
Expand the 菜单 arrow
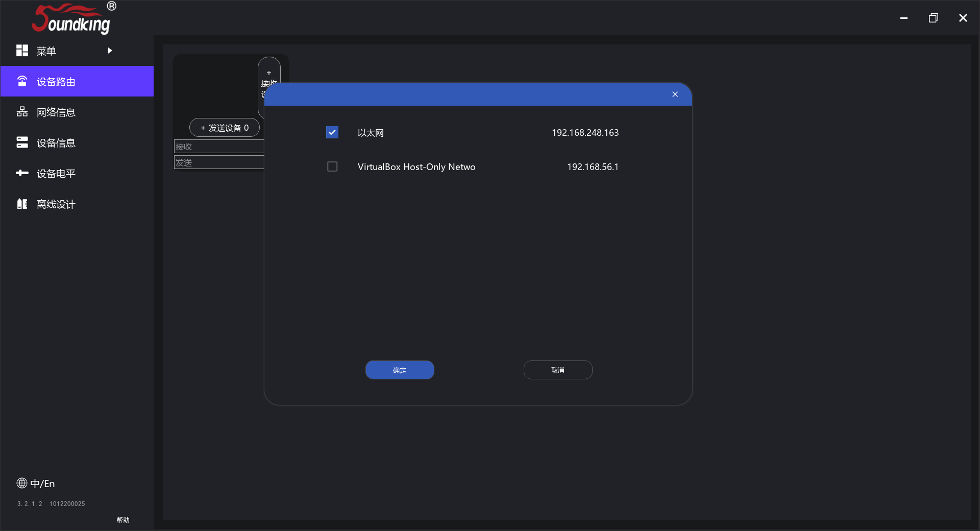pos(110,51)
